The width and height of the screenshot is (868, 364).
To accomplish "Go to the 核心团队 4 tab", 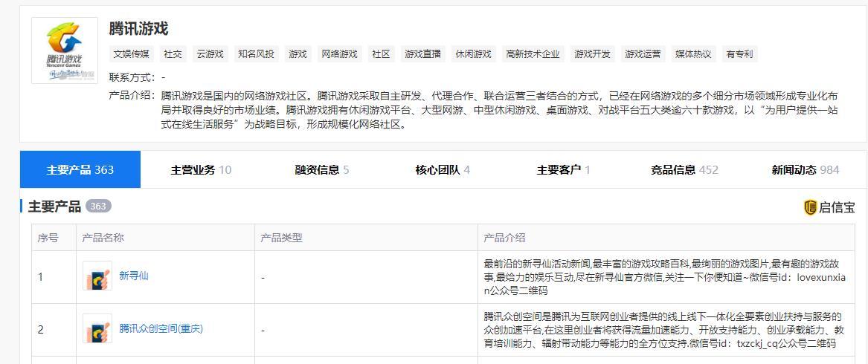I will pos(443,170).
